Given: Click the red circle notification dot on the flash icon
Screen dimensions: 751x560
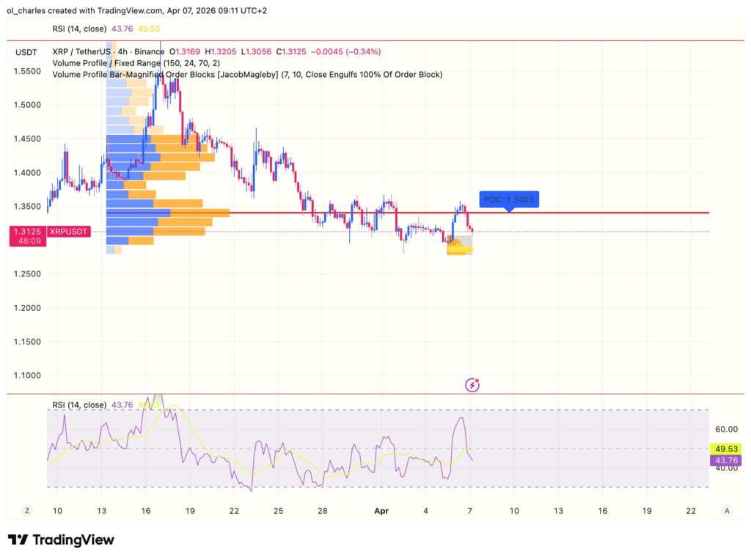Looking at the screenshot, I should pos(478,379).
